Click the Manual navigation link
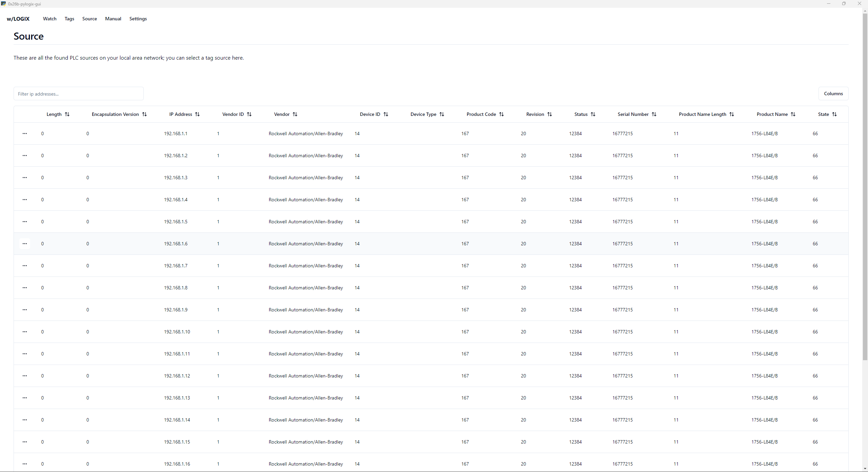 pyautogui.click(x=113, y=19)
